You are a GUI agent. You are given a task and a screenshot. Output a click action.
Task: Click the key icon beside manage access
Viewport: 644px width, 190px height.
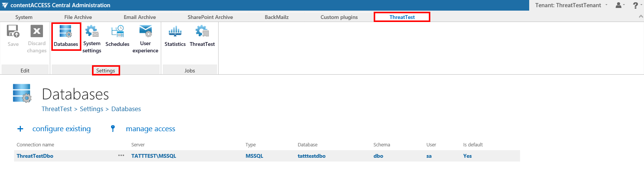coord(113,129)
